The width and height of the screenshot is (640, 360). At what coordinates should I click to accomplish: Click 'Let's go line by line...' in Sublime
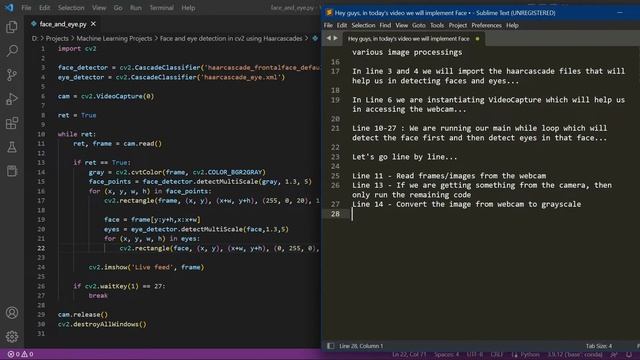(404, 157)
